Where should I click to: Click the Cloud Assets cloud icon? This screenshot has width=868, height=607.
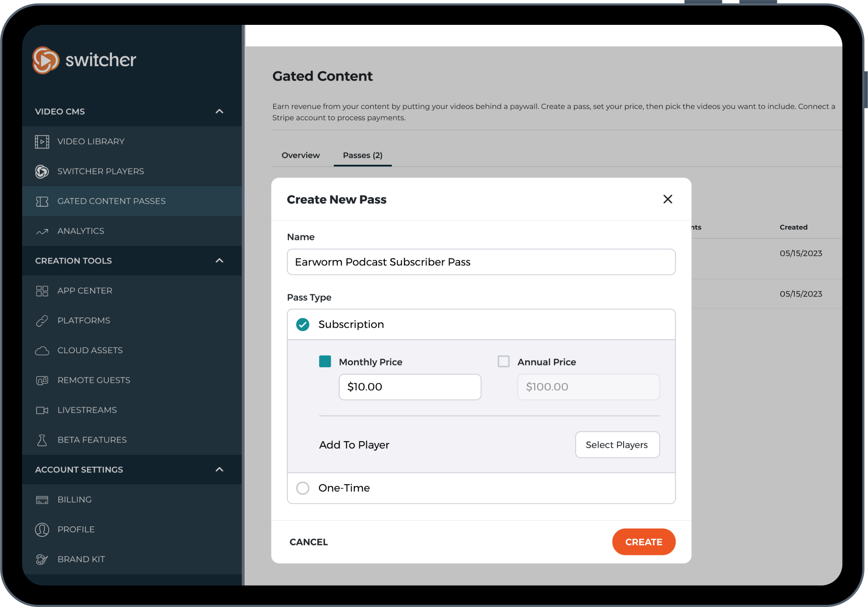point(42,351)
